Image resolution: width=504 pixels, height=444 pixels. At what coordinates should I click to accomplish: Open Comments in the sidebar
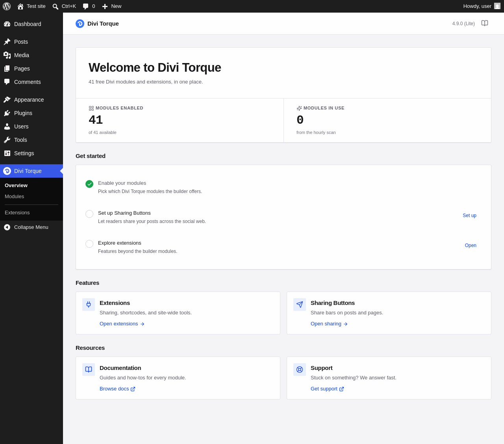pyautogui.click(x=31, y=82)
